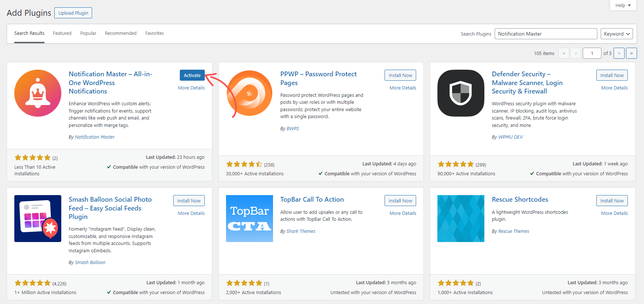
Task: Click the Upload Plugin button
Action: pyautogui.click(x=73, y=13)
